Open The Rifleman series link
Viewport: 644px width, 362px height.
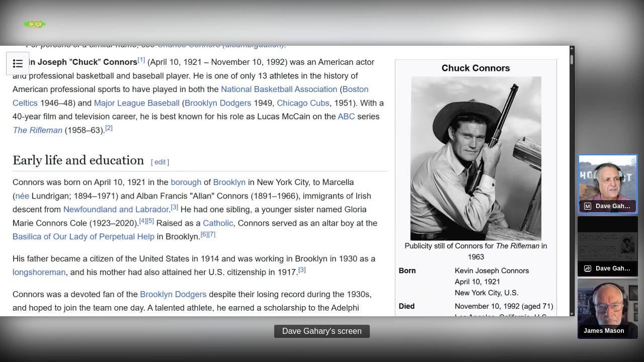pos(38,130)
